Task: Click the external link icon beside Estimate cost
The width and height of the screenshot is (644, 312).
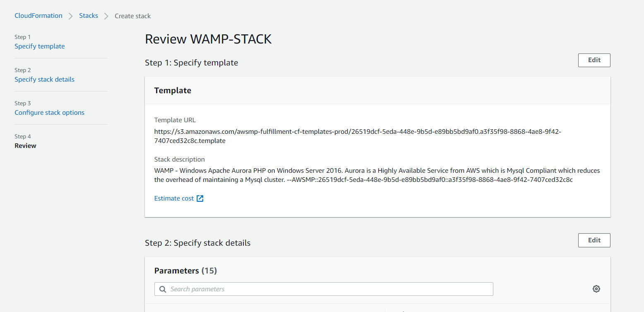Action: tap(200, 198)
